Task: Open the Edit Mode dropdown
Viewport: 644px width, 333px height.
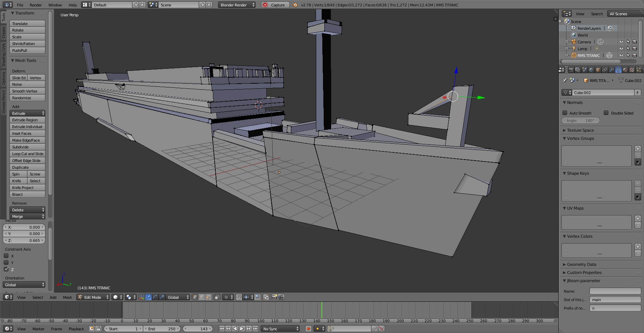Action: (x=93, y=297)
